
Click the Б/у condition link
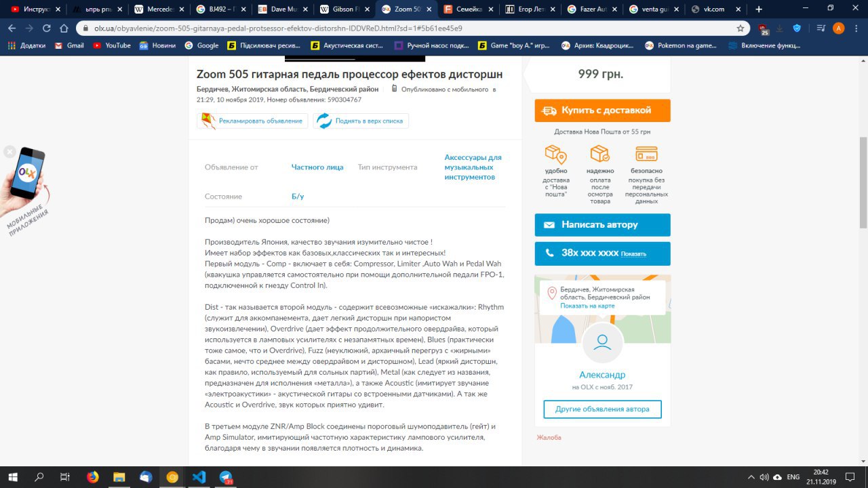coord(298,197)
